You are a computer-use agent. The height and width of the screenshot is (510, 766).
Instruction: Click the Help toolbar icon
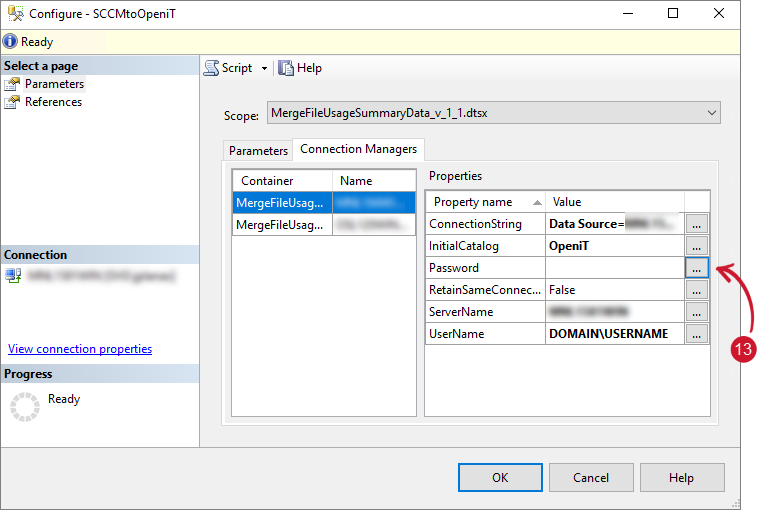[285, 68]
